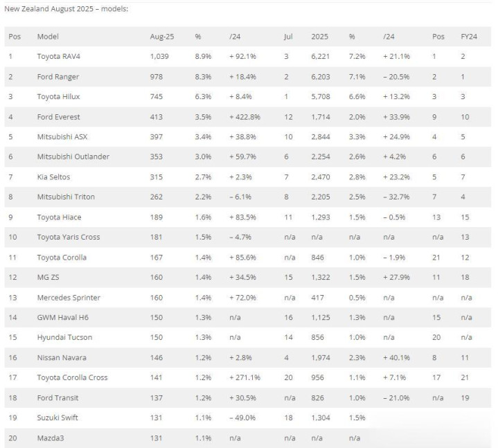Click Nissan Navara's 1,974 year-to-date figure
The height and width of the screenshot is (448, 498).
click(321, 357)
